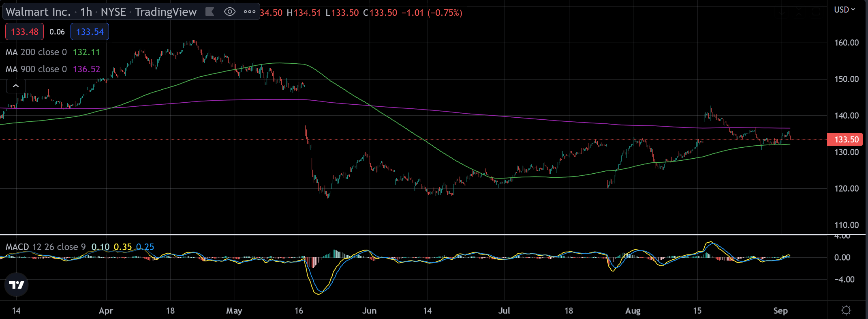The image size is (868, 319).
Task: Click the Aug label on the time axis
Action: coord(633,311)
